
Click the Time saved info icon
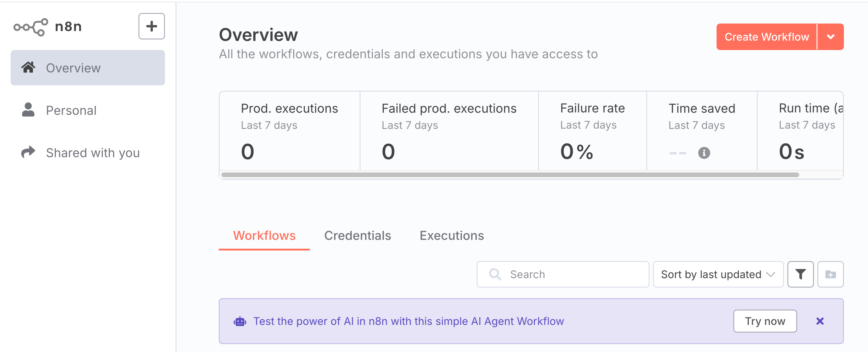[x=704, y=153]
